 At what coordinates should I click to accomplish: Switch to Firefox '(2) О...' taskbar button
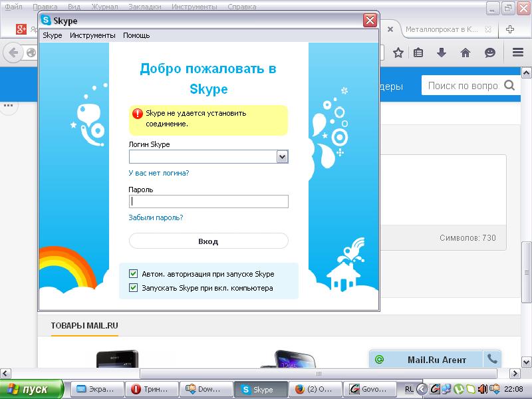(x=315, y=389)
